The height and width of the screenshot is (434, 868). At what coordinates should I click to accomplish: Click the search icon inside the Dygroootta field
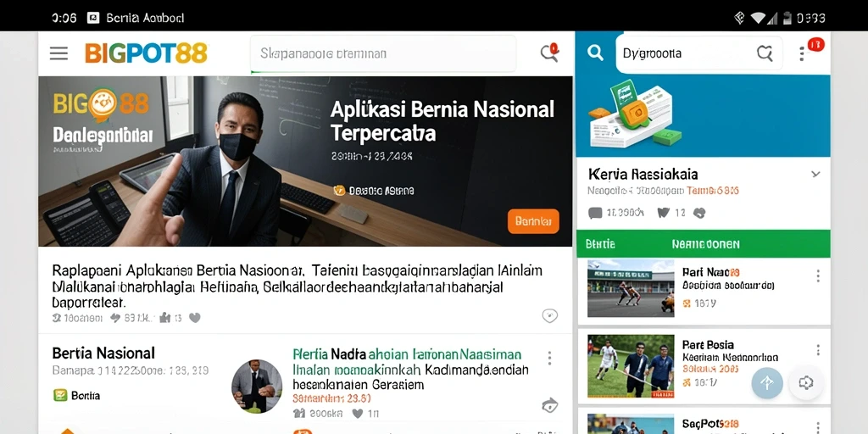click(765, 53)
